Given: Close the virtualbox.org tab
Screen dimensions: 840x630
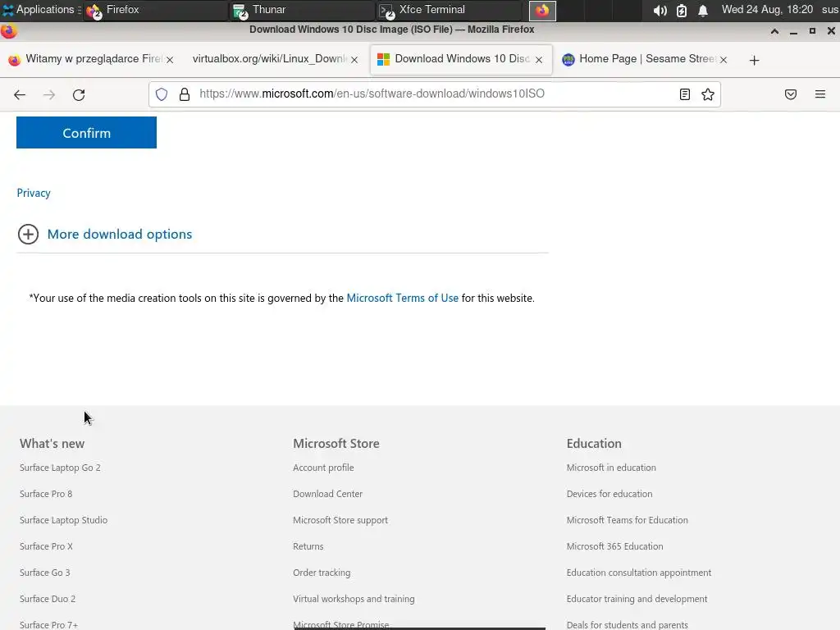Looking at the screenshot, I should pyautogui.click(x=354, y=60).
